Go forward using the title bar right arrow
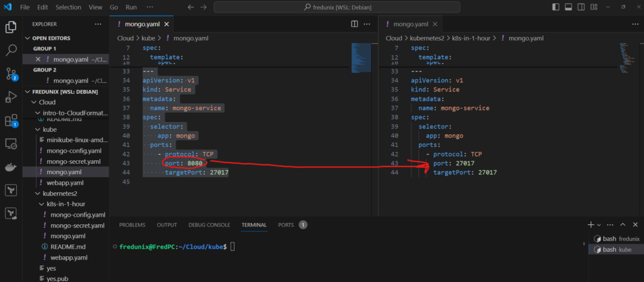 [203, 8]
